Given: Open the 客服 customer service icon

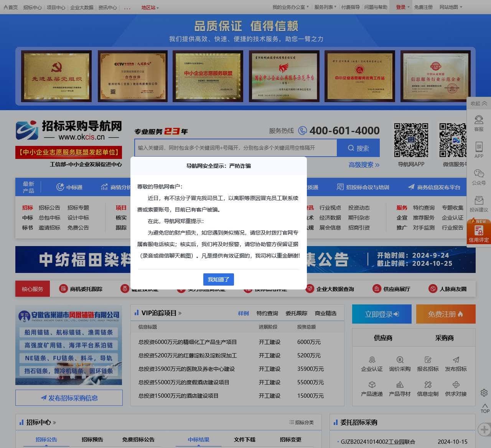Looking at the screenshot, I should (x=479, y=123).
